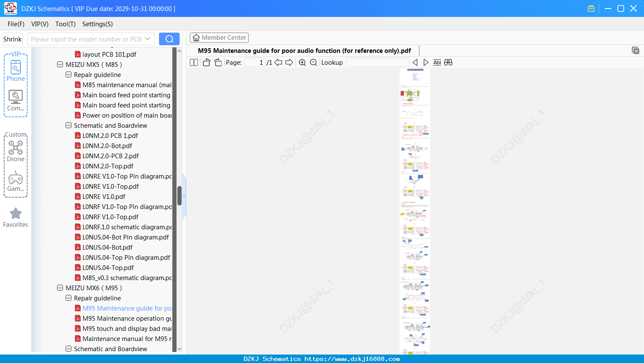
Task: Switch to two-page layout view icon
Action: coord(194,63)
